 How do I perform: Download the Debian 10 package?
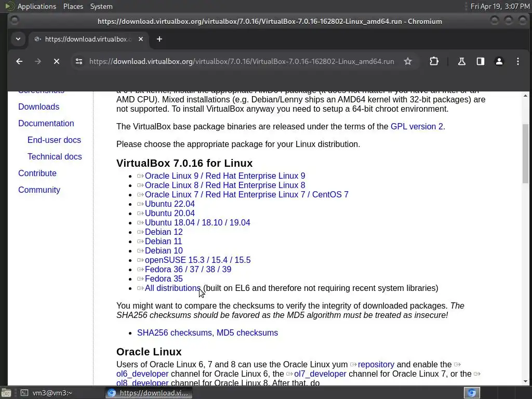click(164, 251)
